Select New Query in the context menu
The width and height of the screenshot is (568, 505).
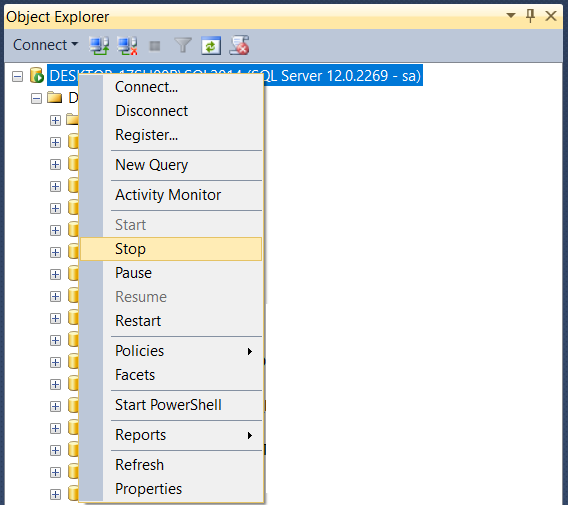coord(171,165)
